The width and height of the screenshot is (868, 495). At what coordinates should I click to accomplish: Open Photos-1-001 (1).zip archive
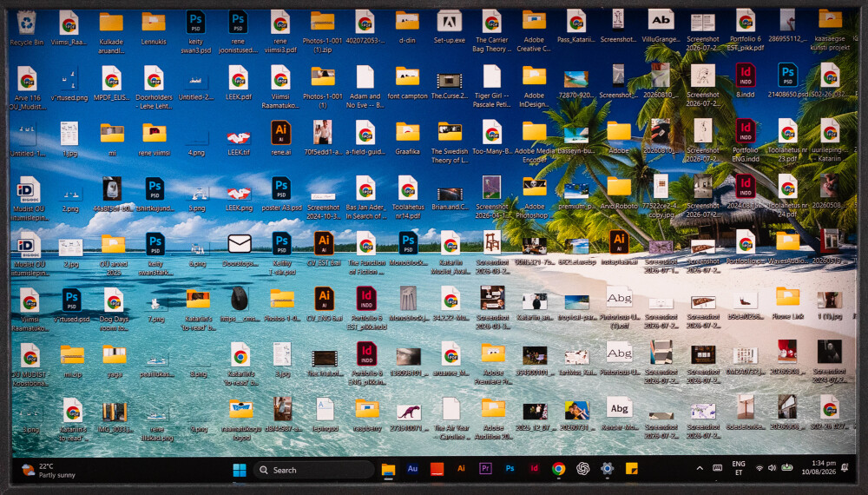coord(322,22)
